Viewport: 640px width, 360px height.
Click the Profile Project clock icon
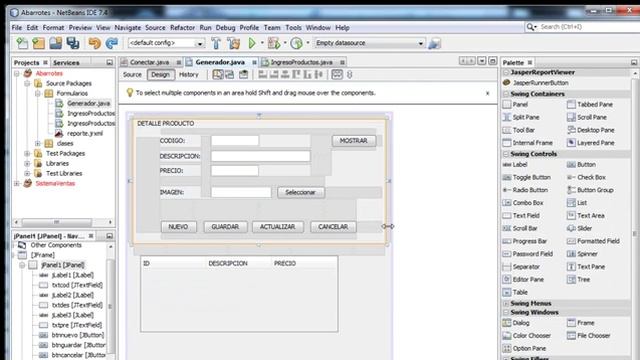coord(296,43)
